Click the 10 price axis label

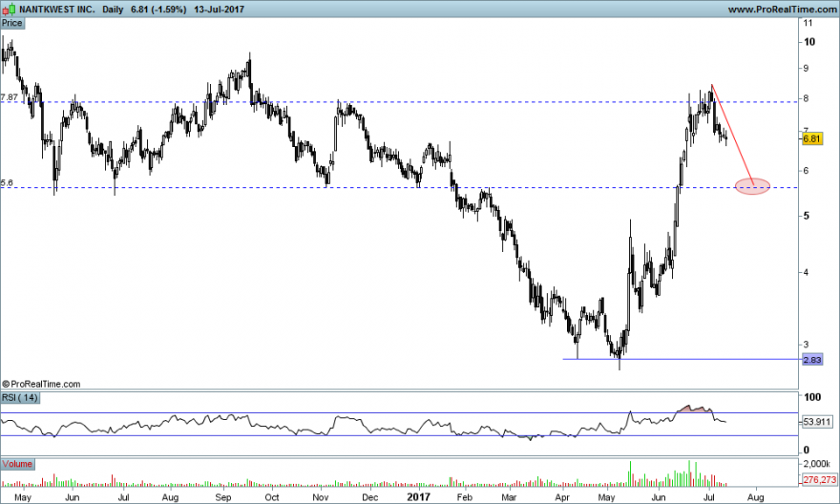pyautogui.click(x=809, y=42)
